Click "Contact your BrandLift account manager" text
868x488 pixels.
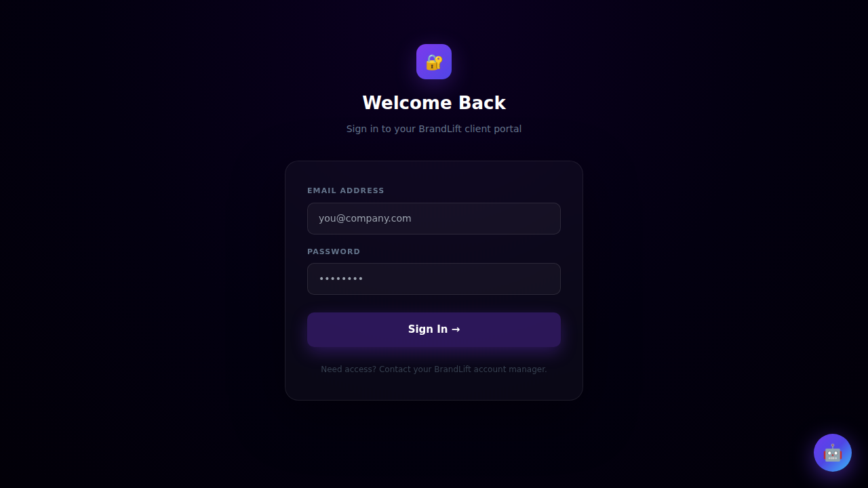[x=463, y=369]
